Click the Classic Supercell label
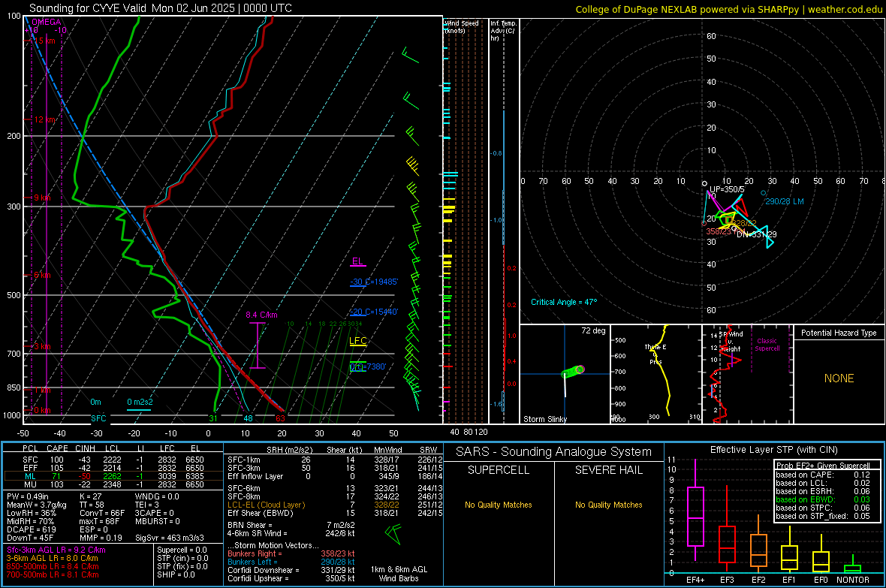The image size is (886, 588). coord(767,345)
